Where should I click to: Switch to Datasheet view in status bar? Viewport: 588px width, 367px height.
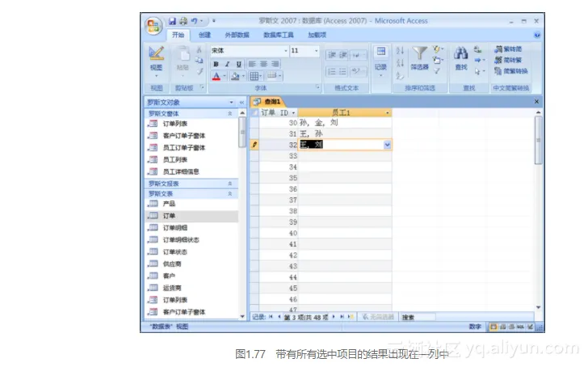pos(493,327)
